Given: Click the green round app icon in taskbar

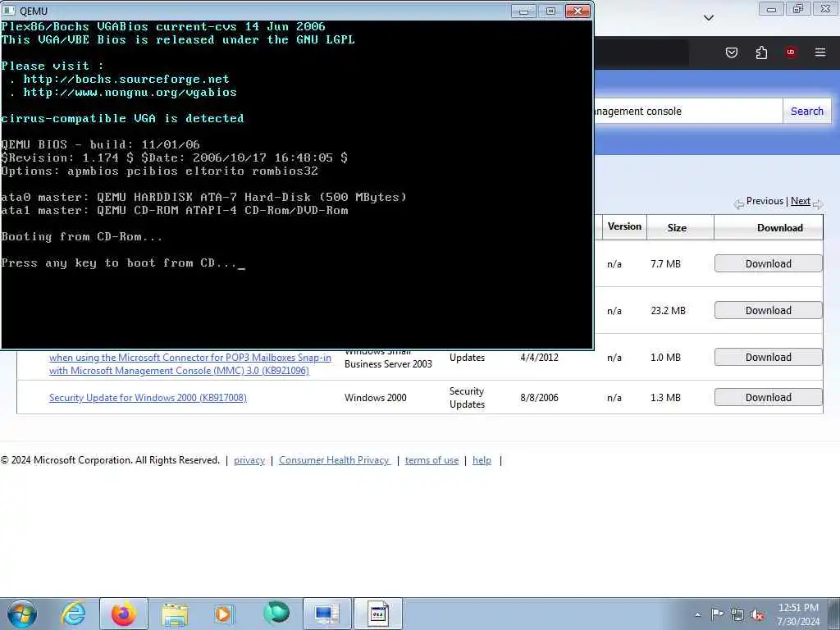Looking at the screenshot, I should [276, 614].
